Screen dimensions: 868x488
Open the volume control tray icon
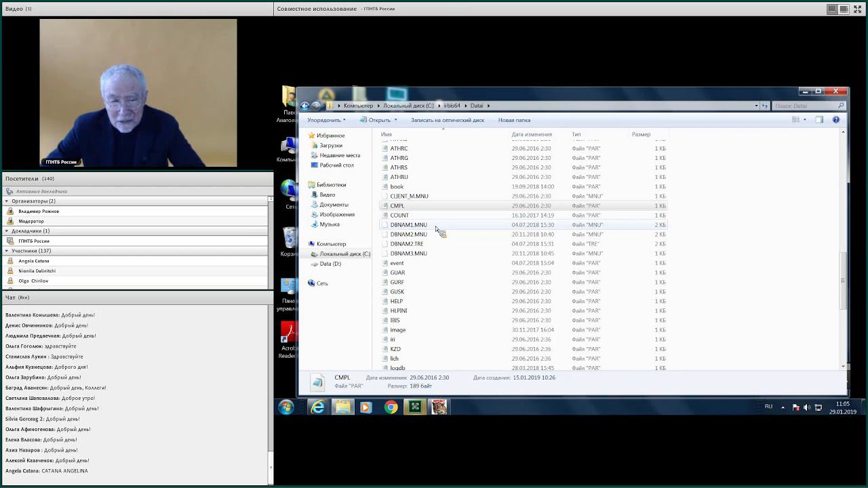pyautogui.click(x=807, y=407)
